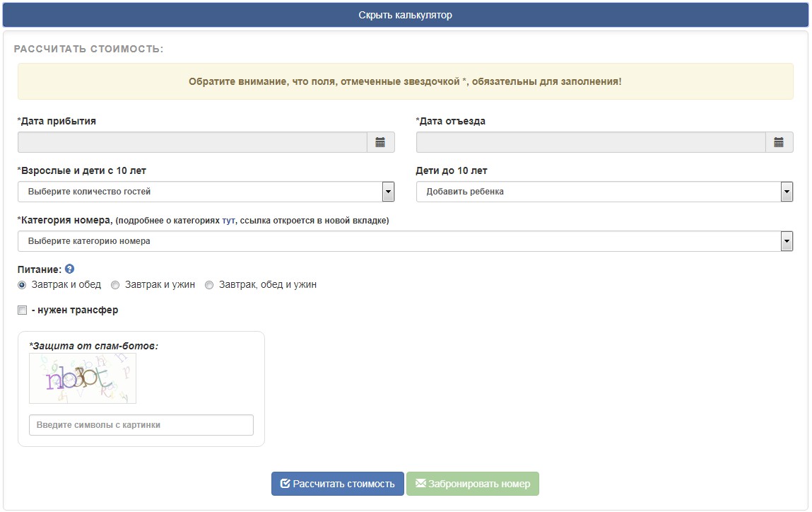The height and width of the screenshot is (512, 812).
Task: Focus the Введите символы с картинки field
Action: pos(141,425)
